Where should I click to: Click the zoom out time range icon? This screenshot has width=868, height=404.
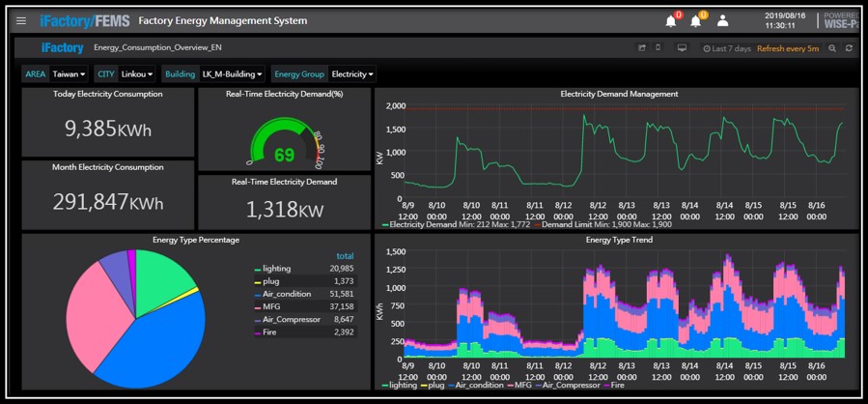[x=832, y=48]
